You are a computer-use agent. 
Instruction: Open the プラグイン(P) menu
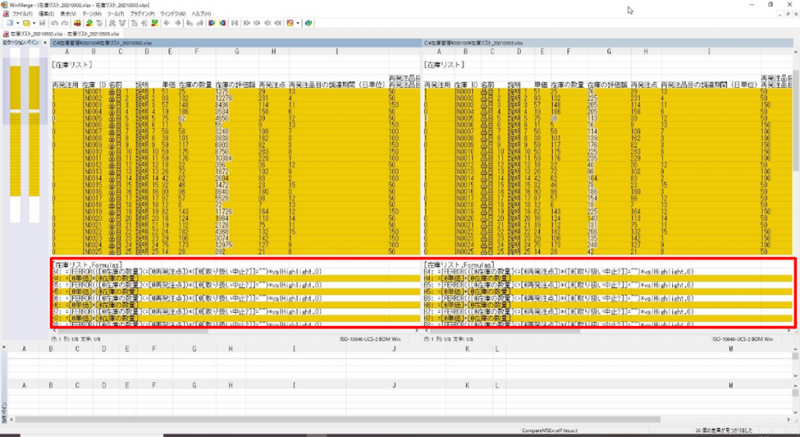click(x=142, y=14)
